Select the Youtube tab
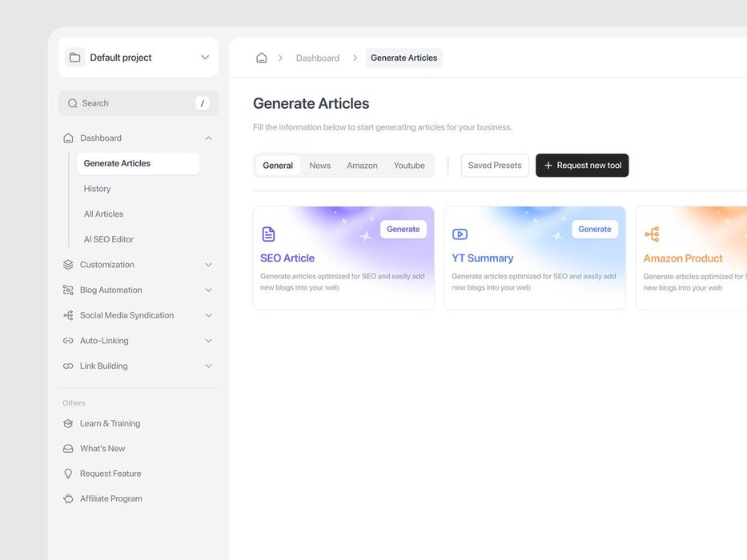Image resolution: width=747 pixels, height=560 pixels. [409, 166]
